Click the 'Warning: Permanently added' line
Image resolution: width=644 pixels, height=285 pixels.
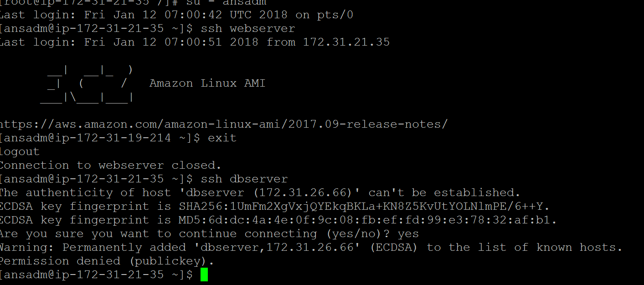click(311, 248)
